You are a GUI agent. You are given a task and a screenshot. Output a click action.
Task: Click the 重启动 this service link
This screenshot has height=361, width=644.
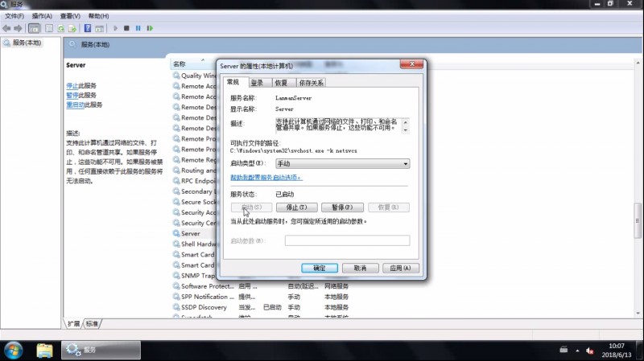(75, 105)
